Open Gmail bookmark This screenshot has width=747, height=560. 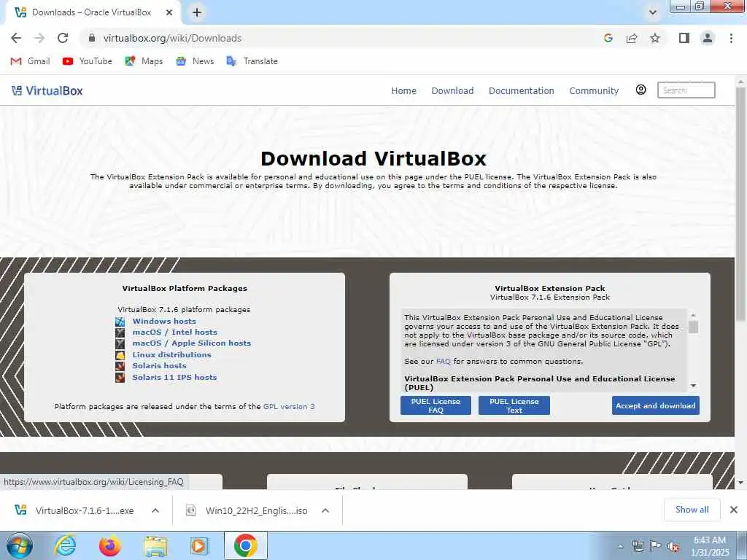30,61
